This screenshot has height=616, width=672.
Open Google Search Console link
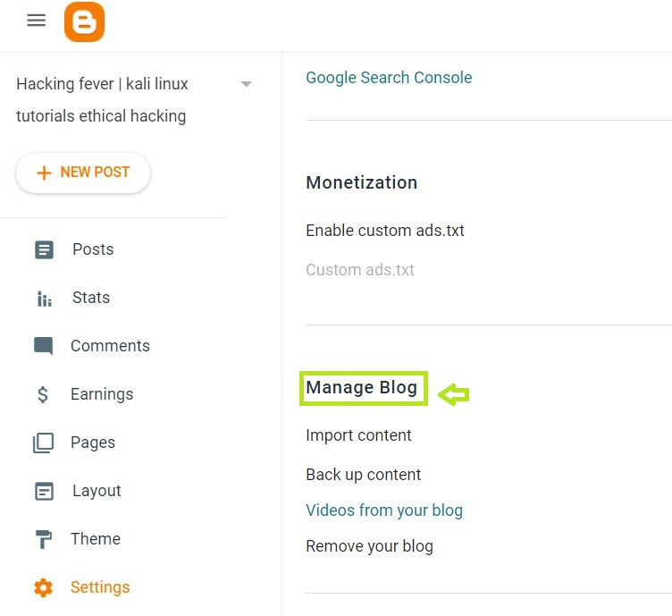coord(389,78)
